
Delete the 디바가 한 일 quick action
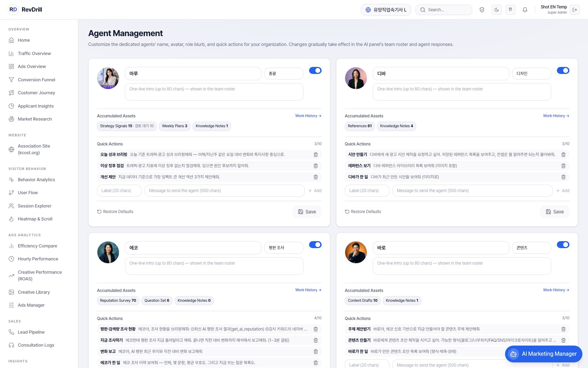[x=563, y=177]
